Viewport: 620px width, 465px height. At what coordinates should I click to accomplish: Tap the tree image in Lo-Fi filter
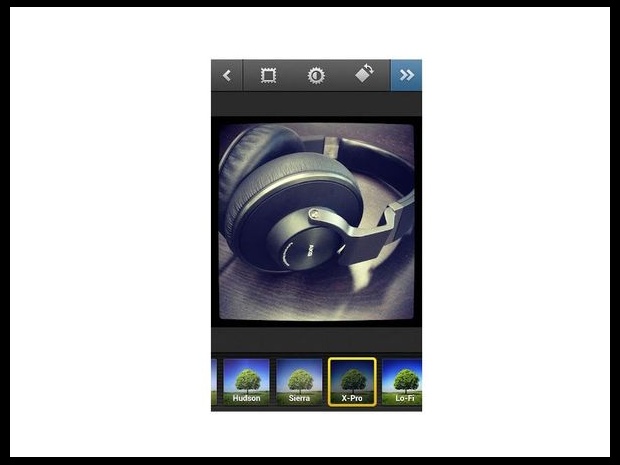click(x=404, y=377)
